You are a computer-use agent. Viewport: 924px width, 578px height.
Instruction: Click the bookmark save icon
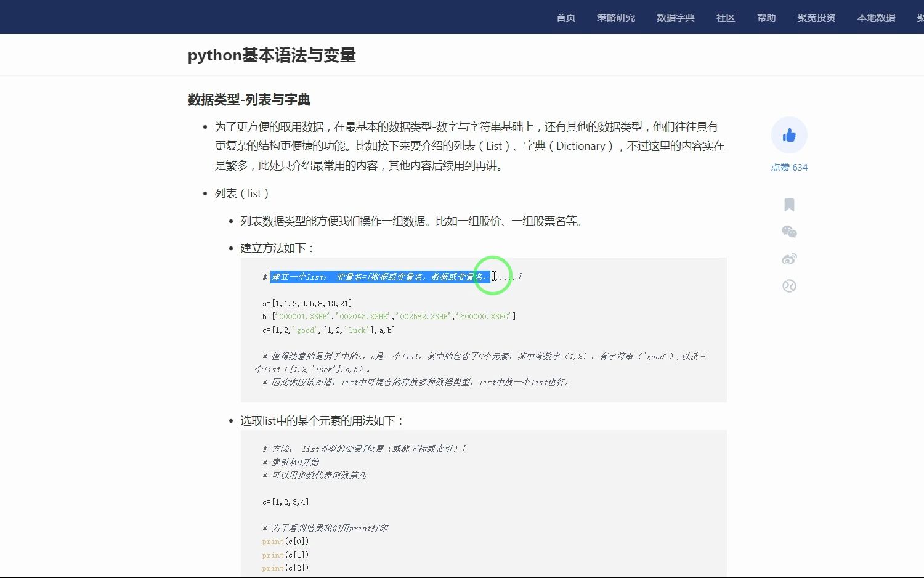coord(789,205)
